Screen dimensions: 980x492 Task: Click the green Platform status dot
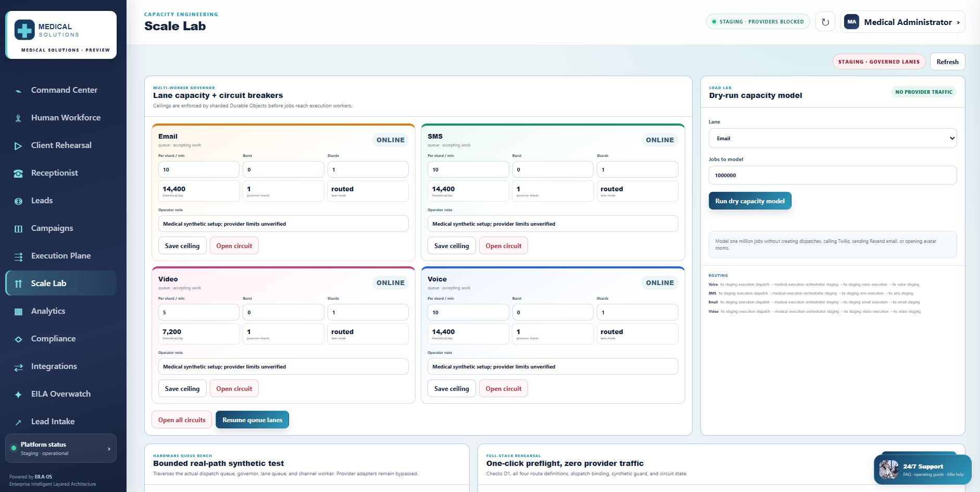(x=14, y=448)
